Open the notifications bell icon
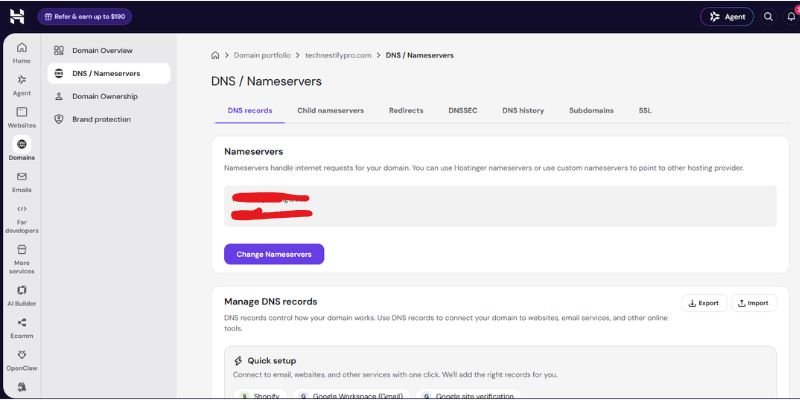The image size is (800, 400). point(791,17)
